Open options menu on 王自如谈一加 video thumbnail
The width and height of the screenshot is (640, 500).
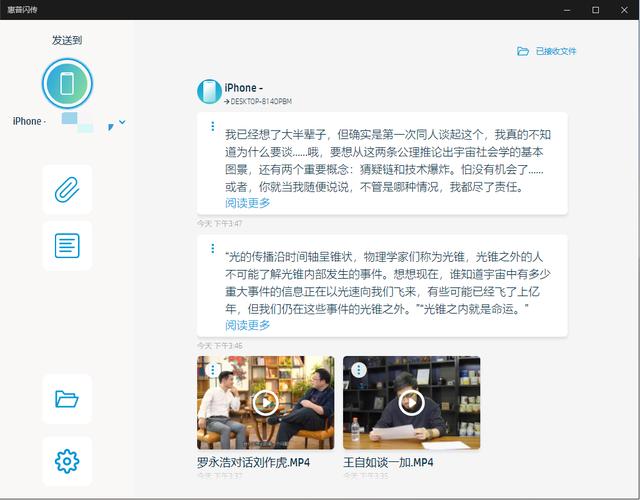point(359,370)
